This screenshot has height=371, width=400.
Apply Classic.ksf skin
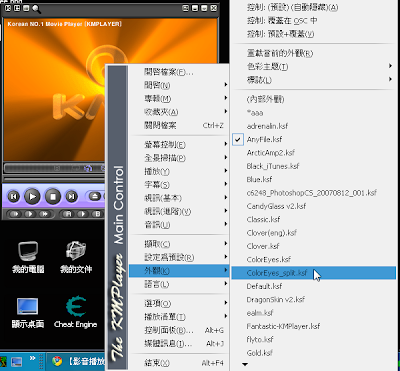pyautogui.click(x=314, y=219)
